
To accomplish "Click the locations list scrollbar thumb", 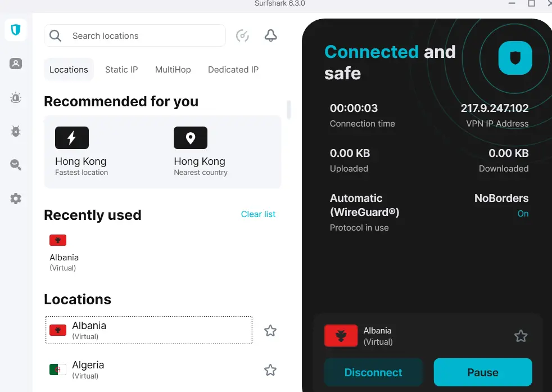I will tap(289, 110).
